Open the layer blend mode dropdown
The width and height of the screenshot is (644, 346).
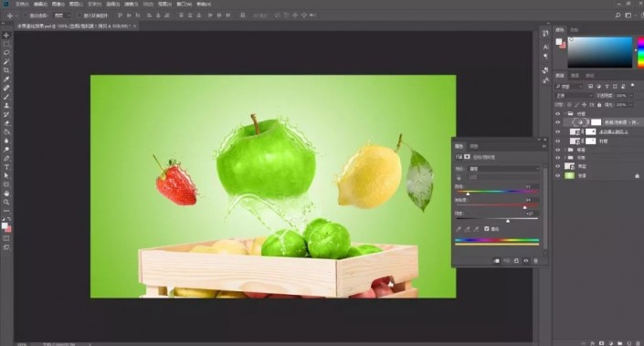[x=574, y=95]
